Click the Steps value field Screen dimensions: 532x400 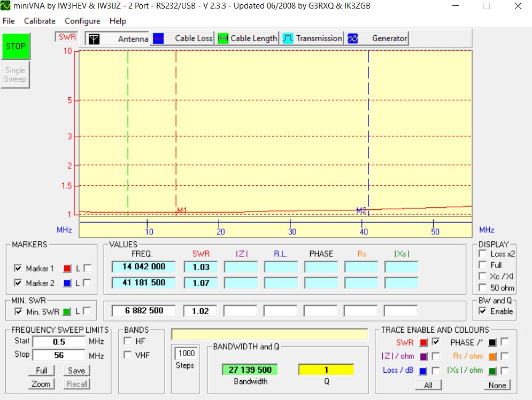187,353
